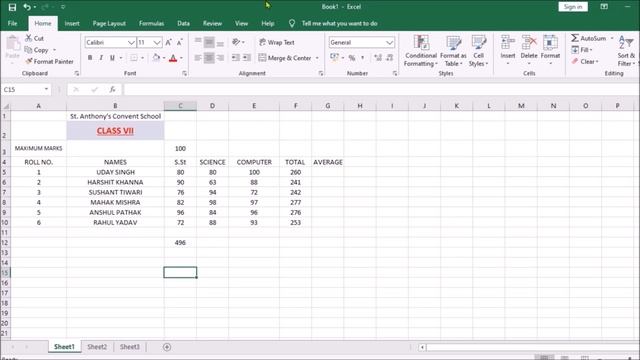This screenshot has height=360, width=640.
Task: Click Increase Indent icon
Action: [x=247, y=58]
